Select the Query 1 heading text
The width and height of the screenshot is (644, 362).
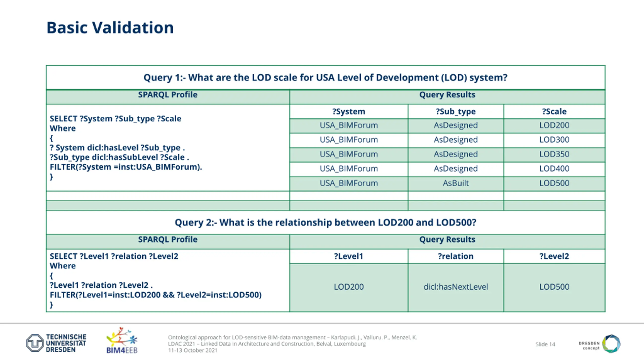point(325,77)
